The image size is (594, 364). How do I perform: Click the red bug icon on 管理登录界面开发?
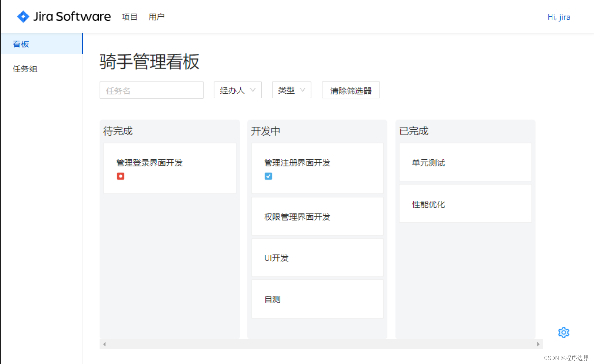pyautogui.click(x=121, y=176)
